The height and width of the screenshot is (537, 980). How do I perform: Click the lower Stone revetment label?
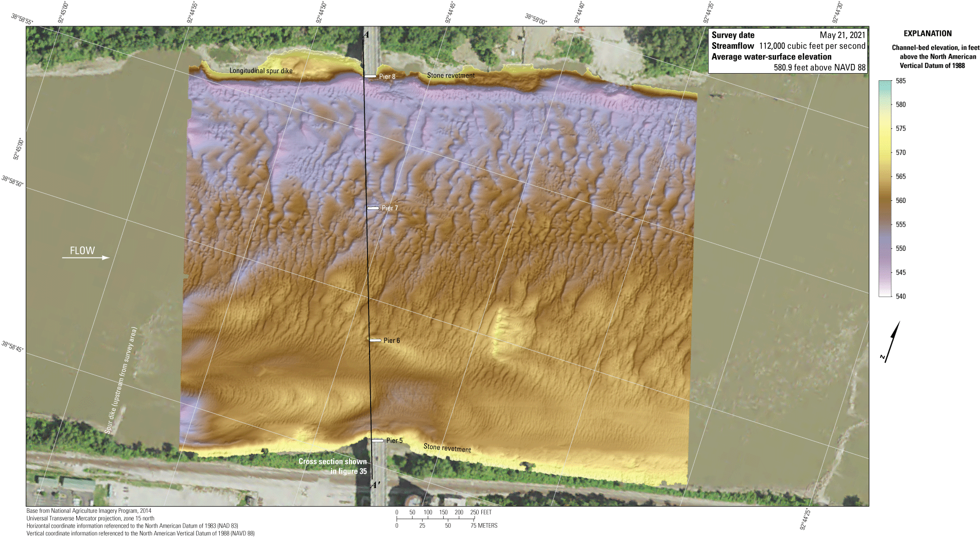click(x=447, y=448)
